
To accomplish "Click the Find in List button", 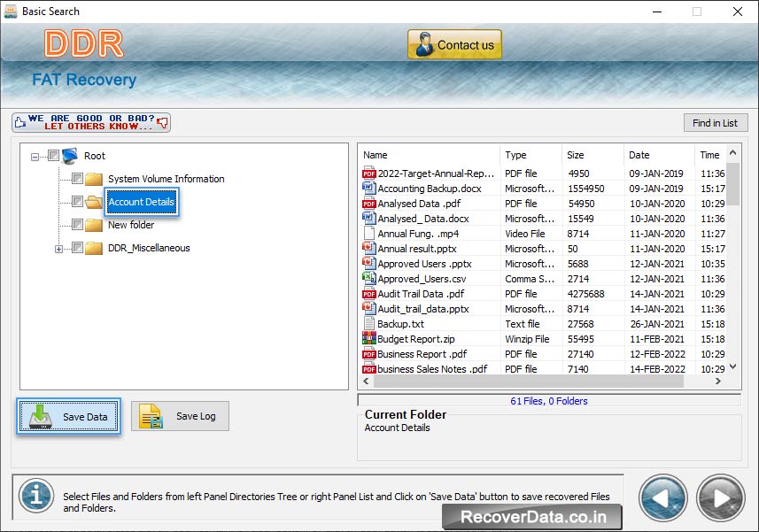I will click(716, 123).
